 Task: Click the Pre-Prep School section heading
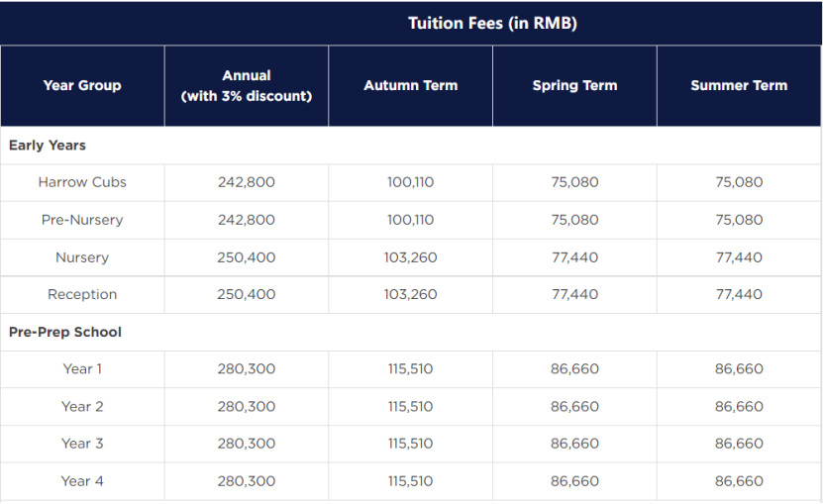tap(65, 333)
